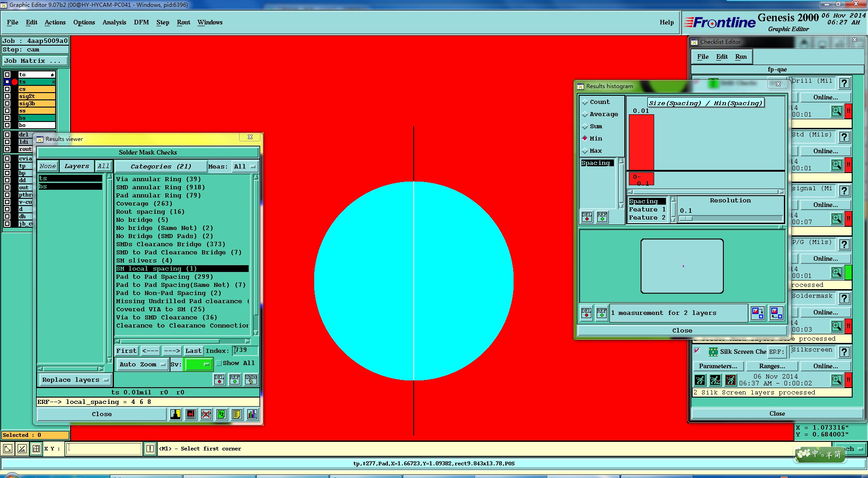Click the help question mark next to Silkscreen ERF
868x478 pixels.
(x=844, y=352)
